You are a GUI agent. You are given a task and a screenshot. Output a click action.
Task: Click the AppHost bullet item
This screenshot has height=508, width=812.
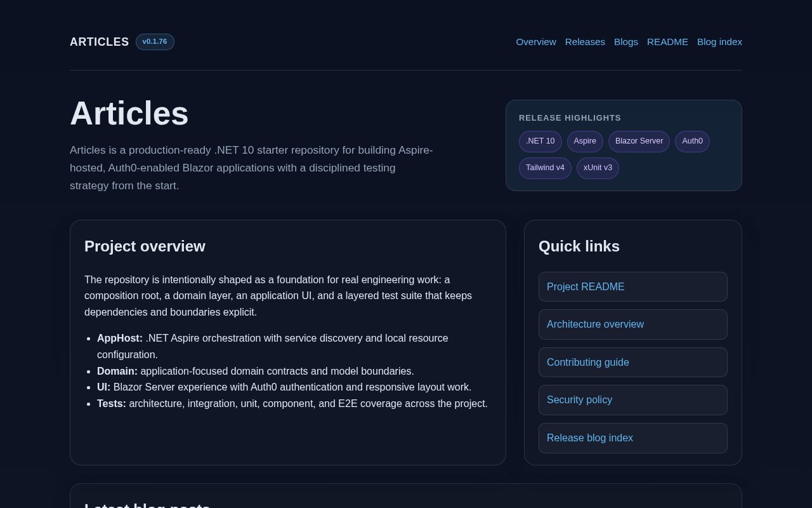point(273,347)
